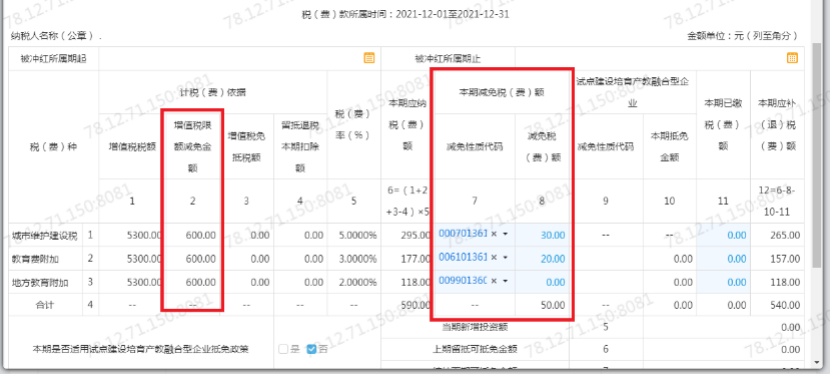This screenshot has height=376, width=832.
Task: Select the 地方教育附加 row label
Action: click(40, 282)
